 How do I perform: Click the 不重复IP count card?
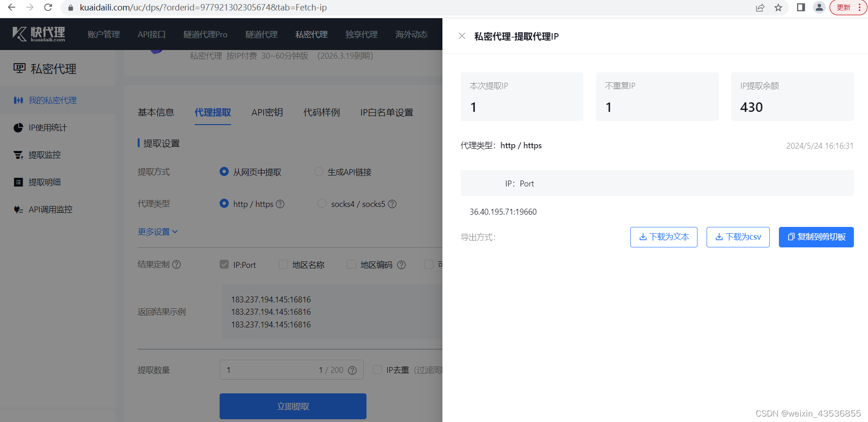657,96
